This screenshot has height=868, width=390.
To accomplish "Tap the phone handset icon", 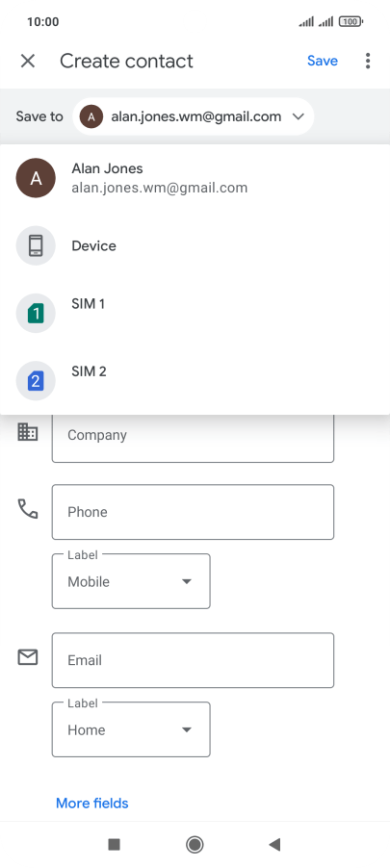I will tap(28, 508).
